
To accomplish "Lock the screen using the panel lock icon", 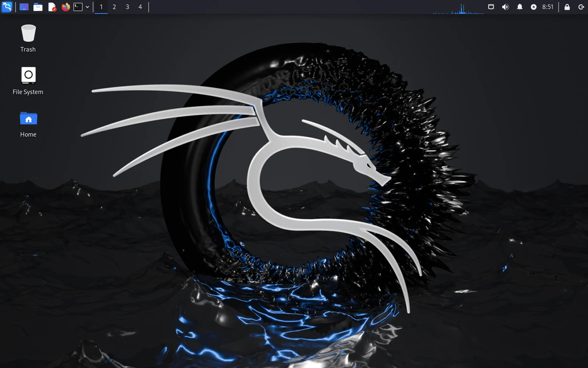I will click(567, 7).
